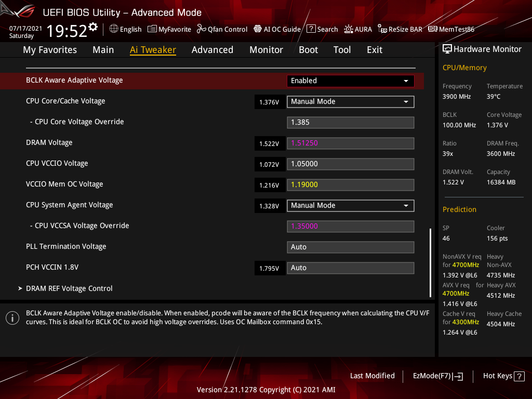The image size is (532, 399).
Task: Open the Advanced tab
Action: tap(212, 50)
